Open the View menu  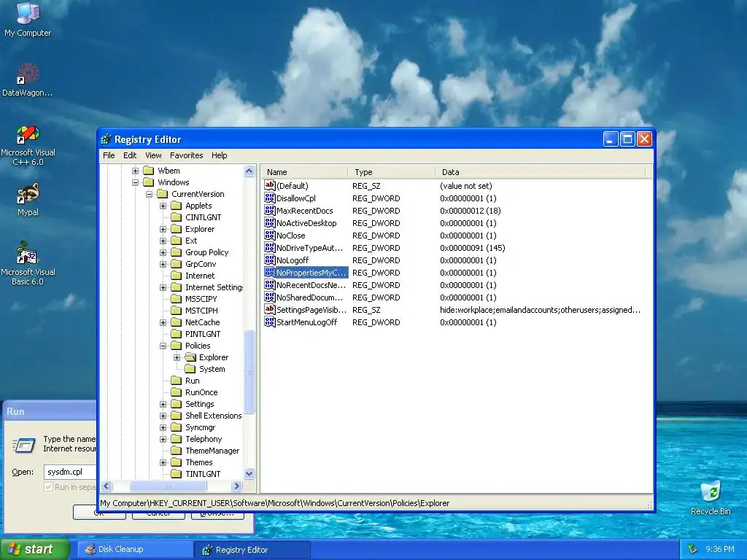[153, 155]
